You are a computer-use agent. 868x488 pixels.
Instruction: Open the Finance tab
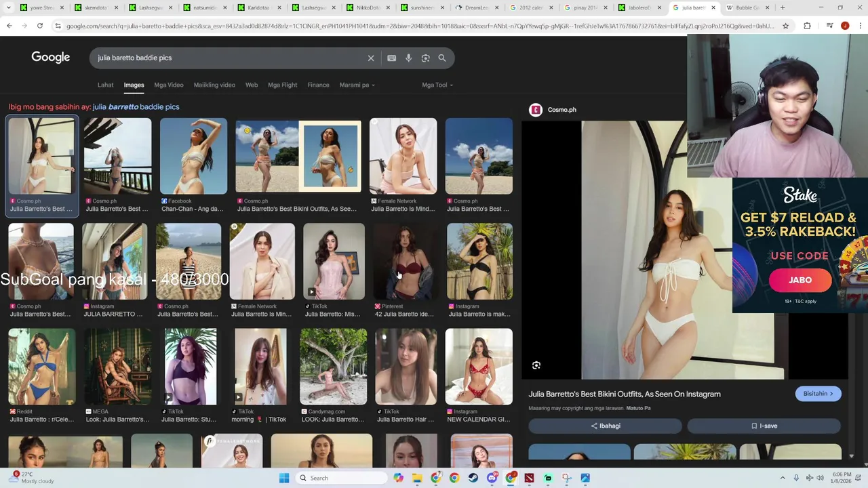click(x=318, y=85)
